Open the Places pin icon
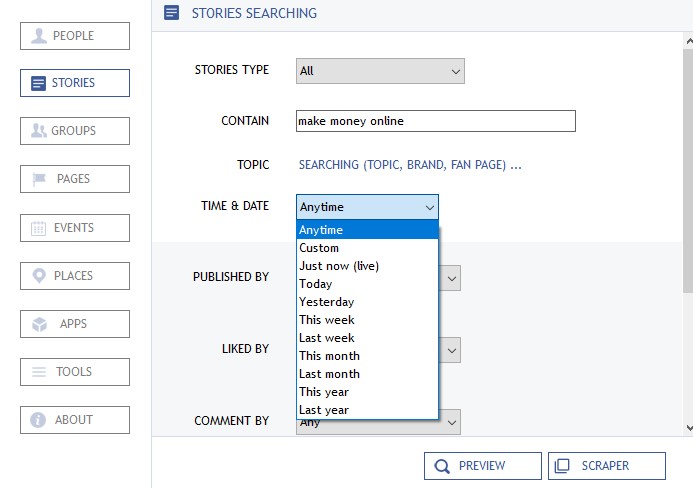The width and height of the screenshot is (693, 488). (x=39, y=276)
